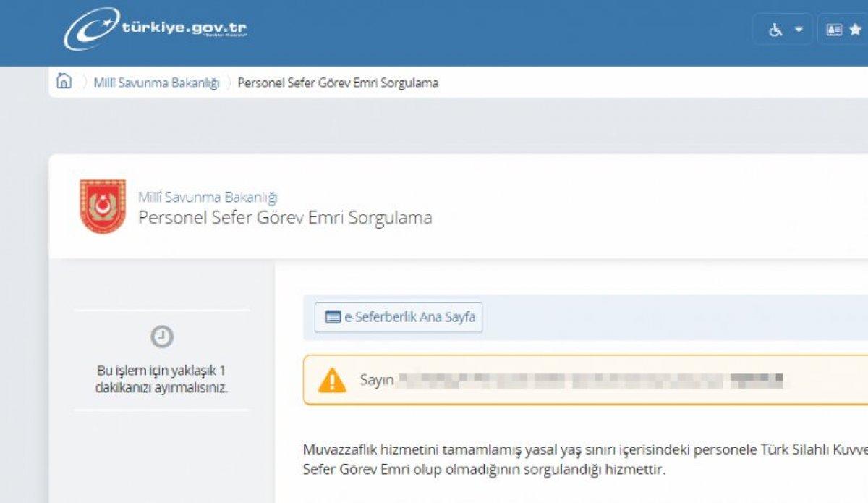Screen dimensions: 868x503
Task: Click the card icon inside e-Seferberlik button
Action: click(x=333, y=316)
